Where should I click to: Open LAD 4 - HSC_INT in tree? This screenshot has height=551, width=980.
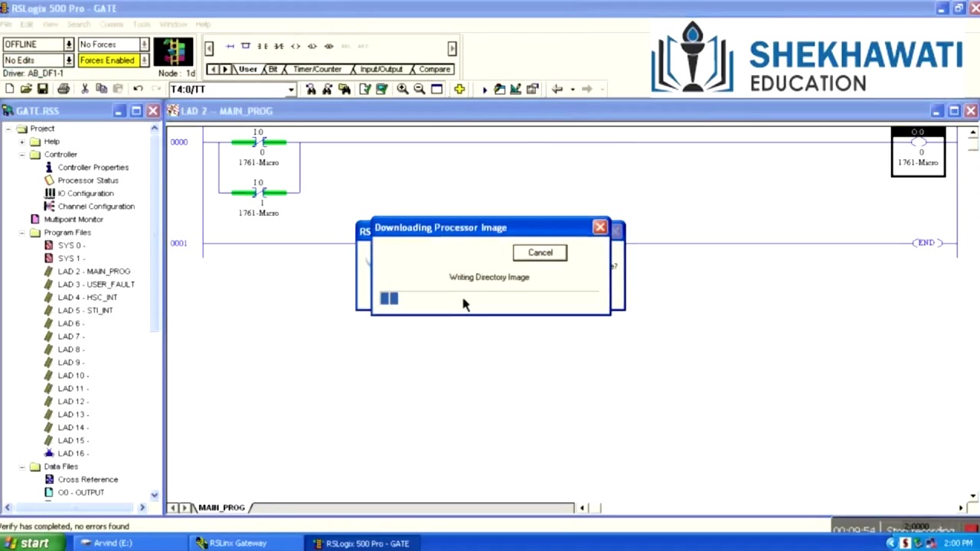(x=87, y=298)
